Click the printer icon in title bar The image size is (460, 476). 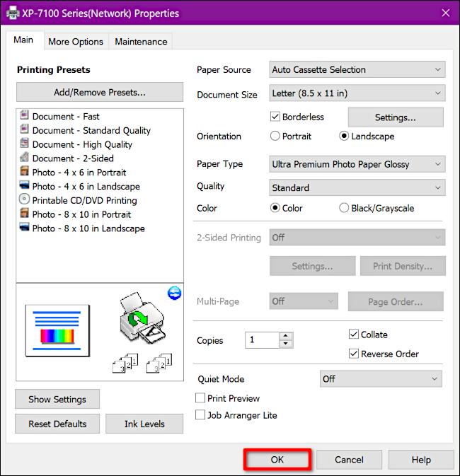pos(13,13)
